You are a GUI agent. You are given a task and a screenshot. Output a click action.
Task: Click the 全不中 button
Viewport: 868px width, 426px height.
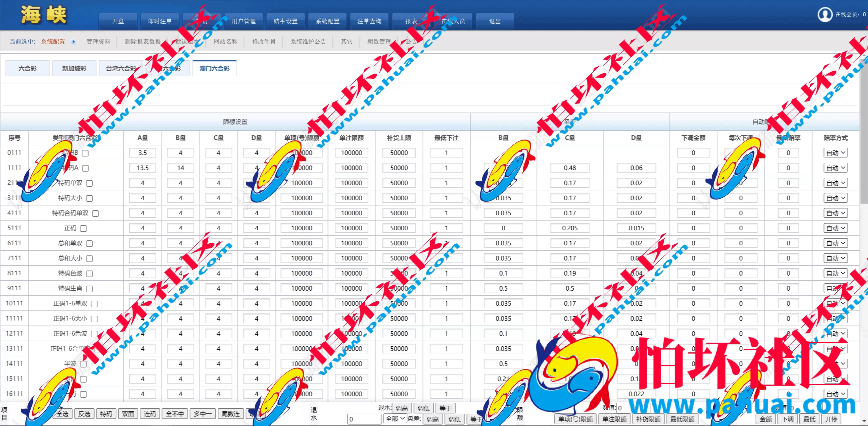175,414
